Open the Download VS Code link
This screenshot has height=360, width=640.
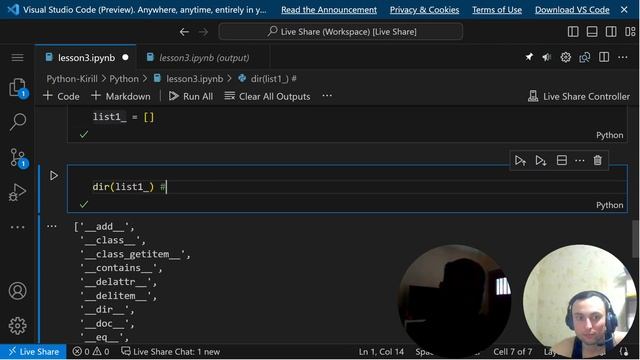(572, 10)
